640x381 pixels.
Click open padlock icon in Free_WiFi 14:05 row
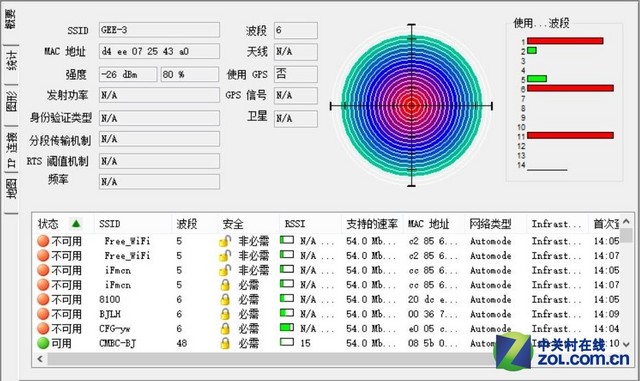[224, 241]
